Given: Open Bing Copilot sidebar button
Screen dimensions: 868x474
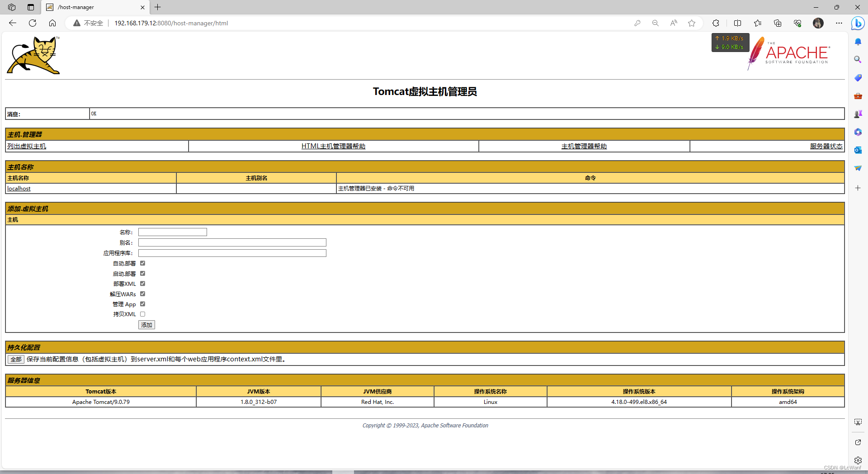Looking at the screenshot, I should (x=858, y=23).
